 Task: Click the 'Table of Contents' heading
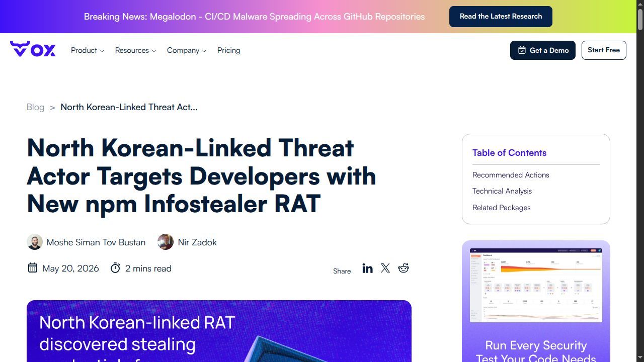[509, 153]
